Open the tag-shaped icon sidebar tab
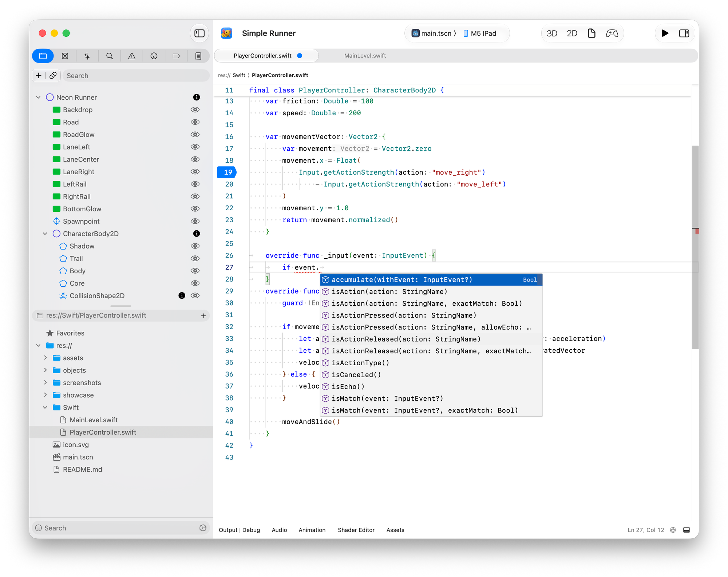728x577 pixels. (x=176, y=56)
